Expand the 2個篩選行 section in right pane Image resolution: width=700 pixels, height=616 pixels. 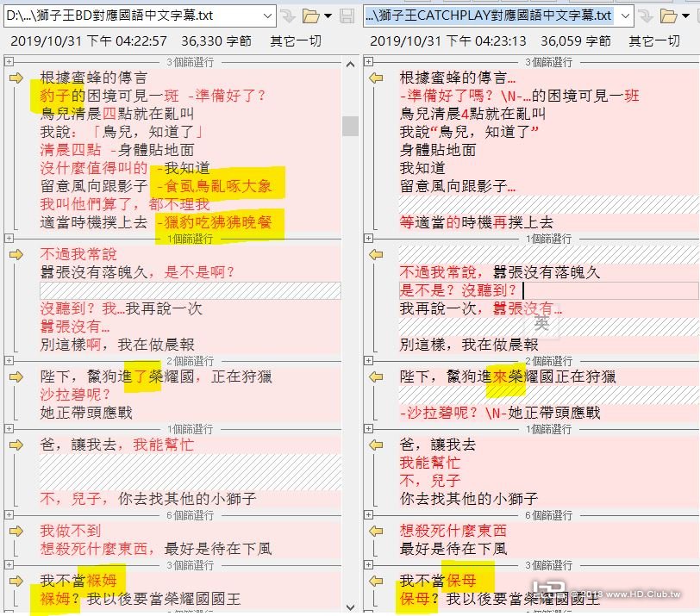click(x=368, y=360)
